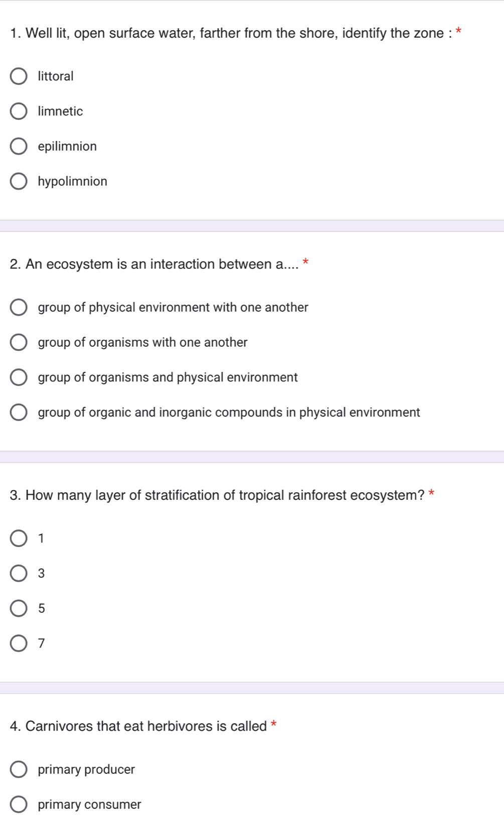This screenshot has width=504, height=826.
Task: Click question 1 text about lake zone
Action: tap(231, 34)
